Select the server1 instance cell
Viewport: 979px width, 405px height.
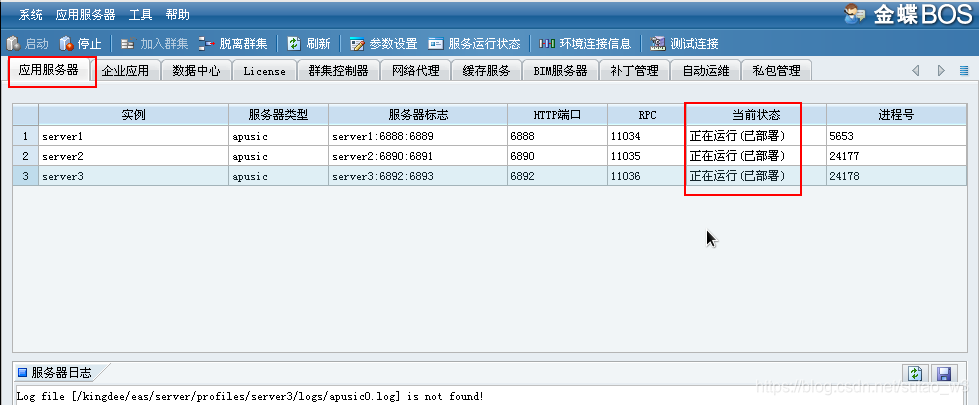click(134, 135)
